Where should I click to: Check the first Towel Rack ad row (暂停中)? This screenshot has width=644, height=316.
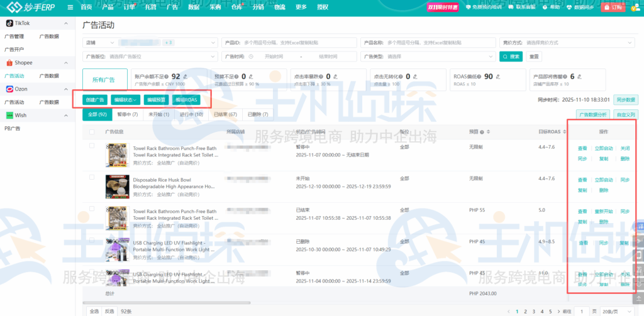click(92, 146)
